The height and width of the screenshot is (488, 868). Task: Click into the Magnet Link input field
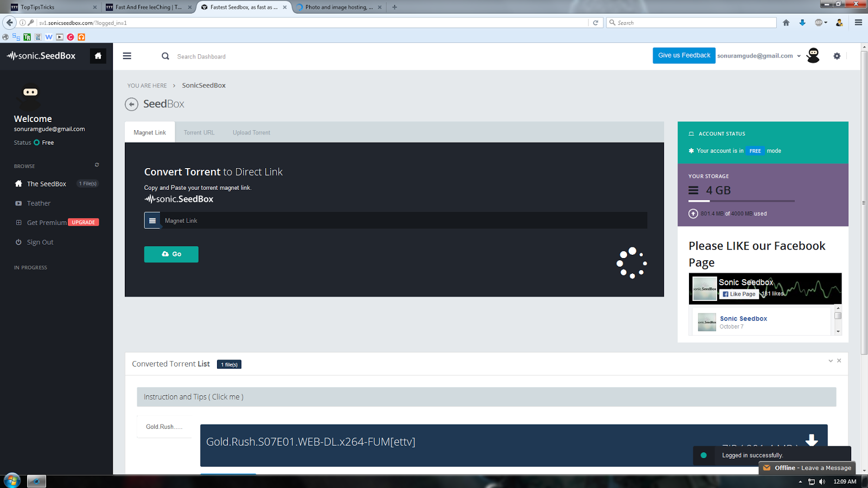pyautogui.click(x=404, y=221)
